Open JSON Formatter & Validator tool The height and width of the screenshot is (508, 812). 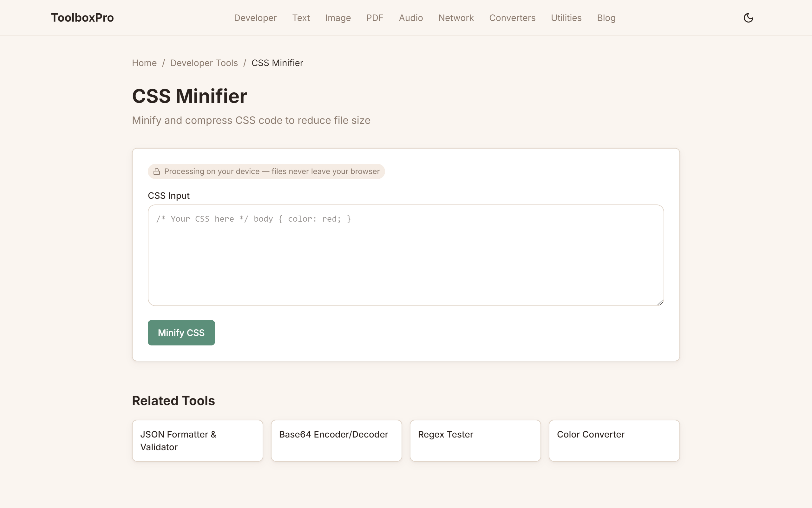[198, 440]
